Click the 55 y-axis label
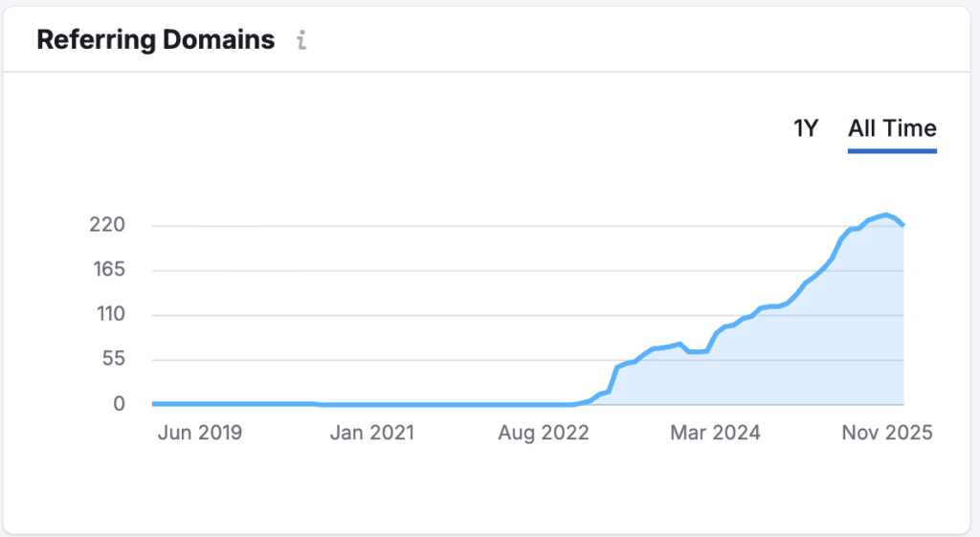Image resolution: width=980 pixels, height=537 pixels. click(113, 360)
